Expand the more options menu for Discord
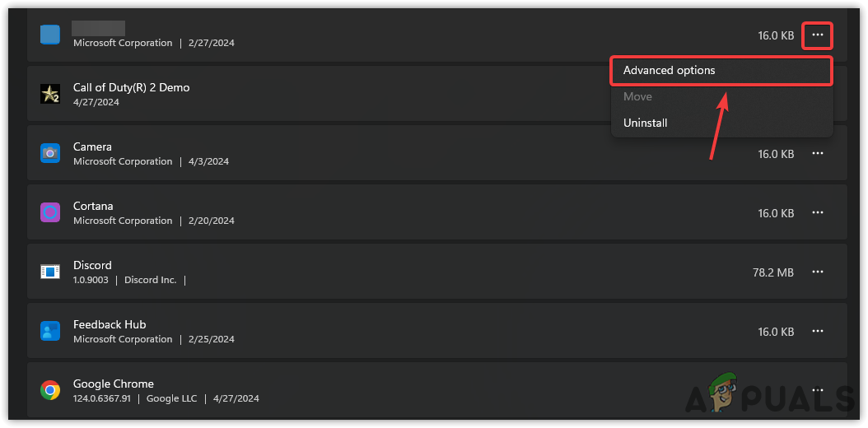The image size is (868, 428). click(818, 272)
